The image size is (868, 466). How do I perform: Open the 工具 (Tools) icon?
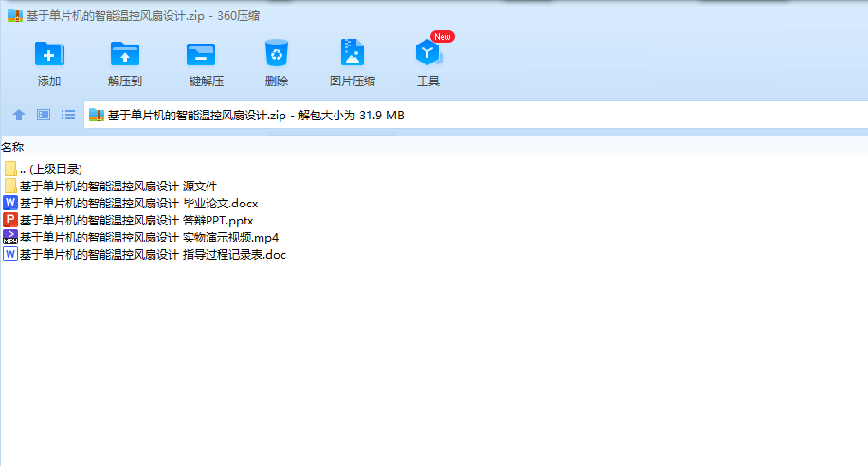[428, 53]
